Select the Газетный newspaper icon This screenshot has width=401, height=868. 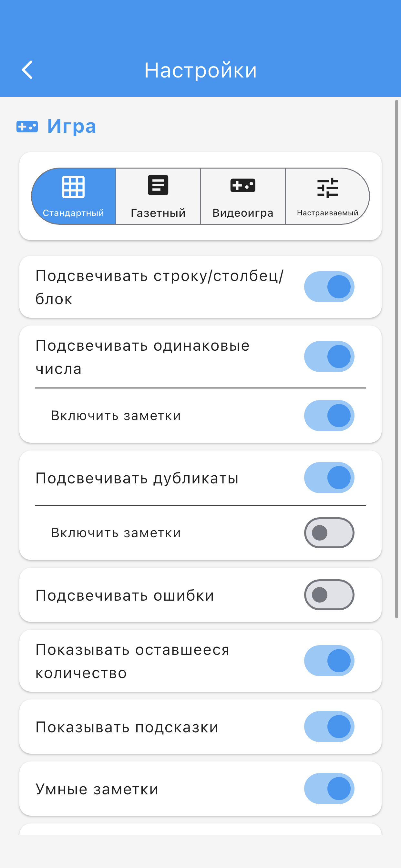[158, 186]
